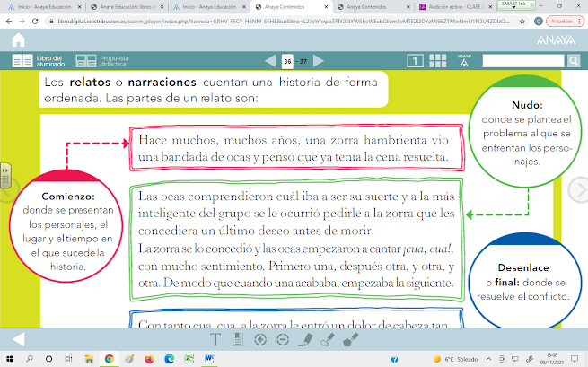Open Cortana from the taskbar
Viewport: 588px width, 367px height.
pyautogui.click(x=48, y=359)
